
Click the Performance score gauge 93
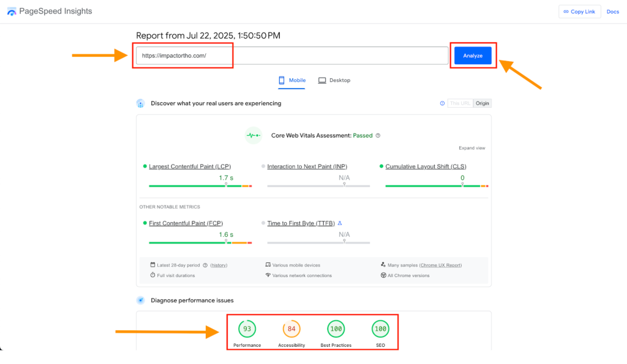pos(247,329)
